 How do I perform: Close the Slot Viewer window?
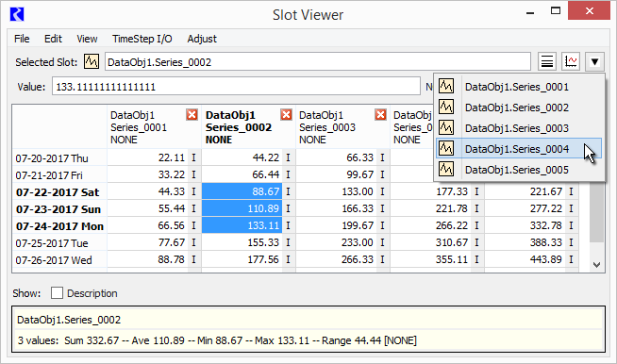589,11
